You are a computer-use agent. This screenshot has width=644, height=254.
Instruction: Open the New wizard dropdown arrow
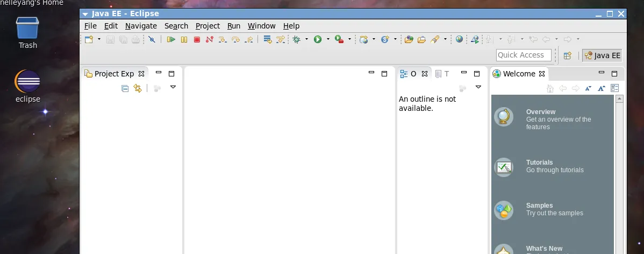(99, 39)
